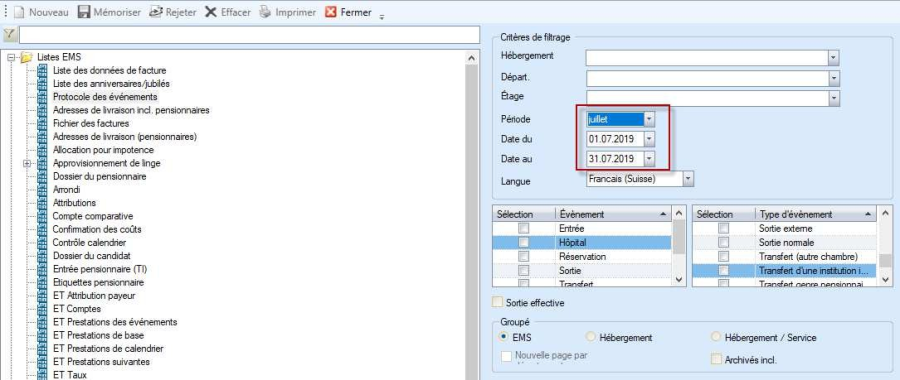This screenshot has width=900, height=380.
Task: Tick Transfert (autre chambre) checkbox
Action: [723, 256]
